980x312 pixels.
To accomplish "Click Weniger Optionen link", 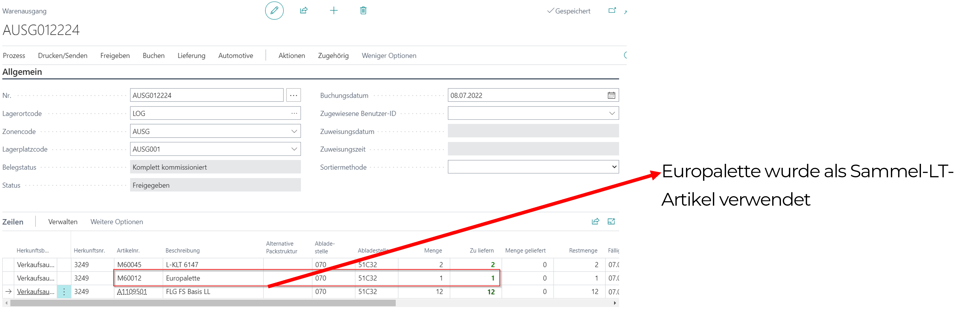I will (x=388, y=56).
